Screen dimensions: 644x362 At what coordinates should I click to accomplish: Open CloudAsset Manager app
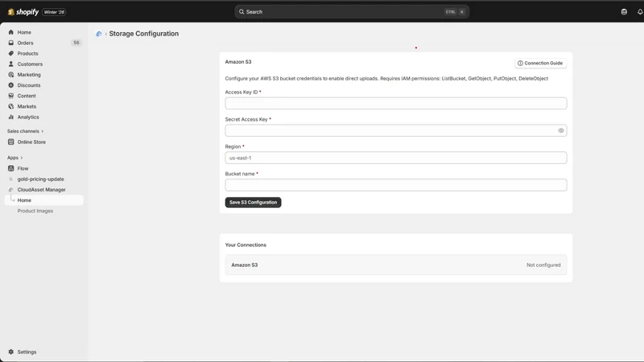coord(41,190)
